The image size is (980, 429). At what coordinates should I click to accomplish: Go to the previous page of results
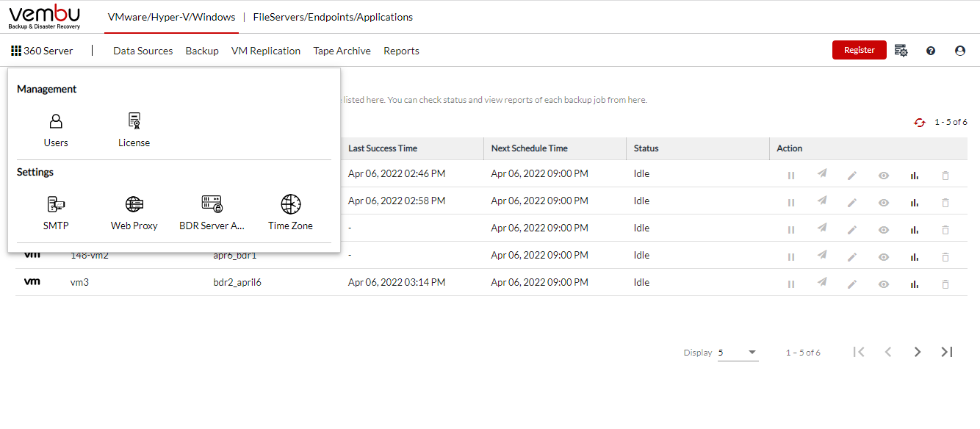pyautogui.click(x=887, y=352)
